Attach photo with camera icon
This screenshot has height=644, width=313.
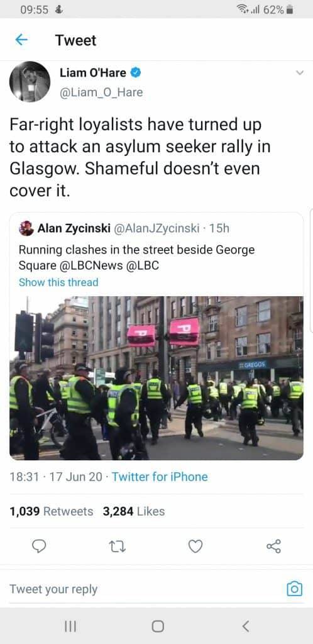click(294, 589)
